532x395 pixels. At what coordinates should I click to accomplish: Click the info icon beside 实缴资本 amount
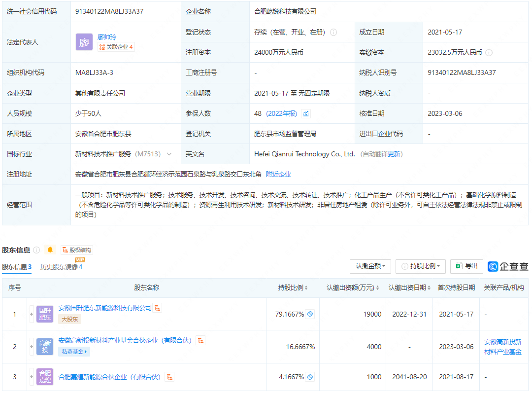(489, 53)
